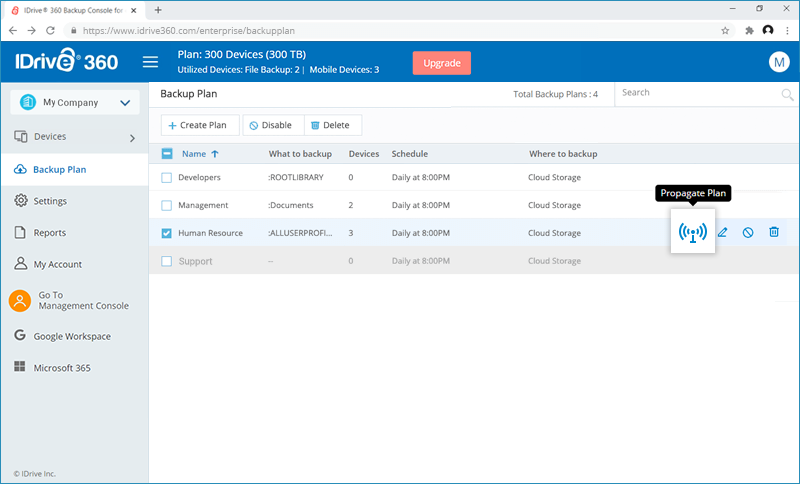Click the :Documents cell
Screen dimensions: 800x484
(291, 206)
